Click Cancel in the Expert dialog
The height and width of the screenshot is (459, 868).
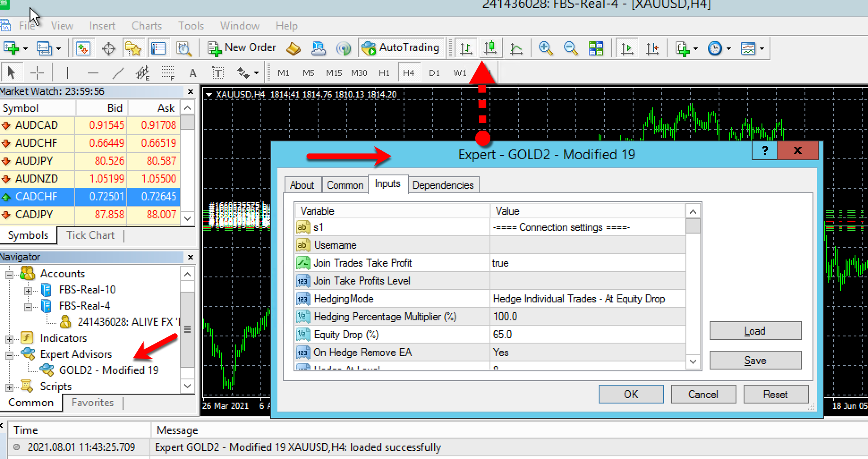click(703, 394)
